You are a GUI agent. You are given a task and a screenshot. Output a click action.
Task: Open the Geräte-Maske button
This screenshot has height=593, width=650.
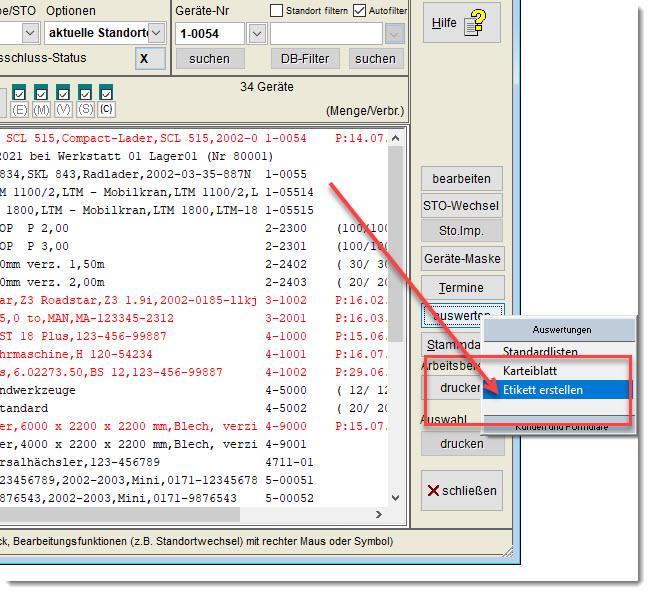(461, 259)
